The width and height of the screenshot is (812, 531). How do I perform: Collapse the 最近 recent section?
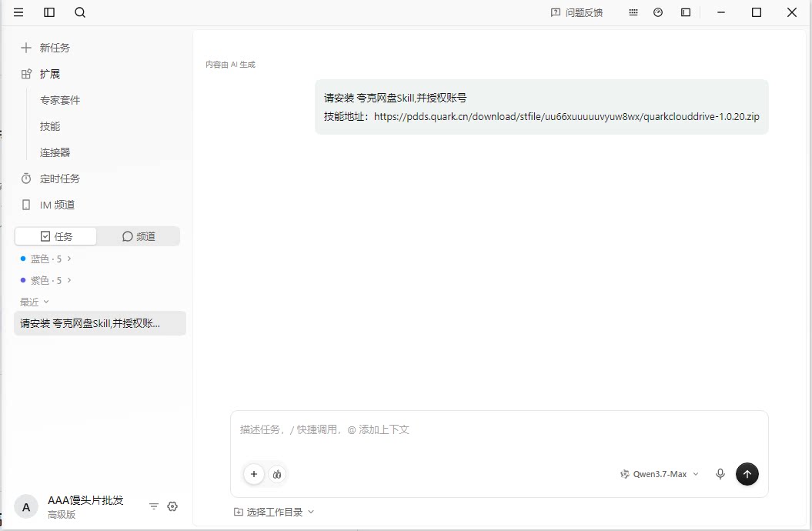tap(34, 302)
